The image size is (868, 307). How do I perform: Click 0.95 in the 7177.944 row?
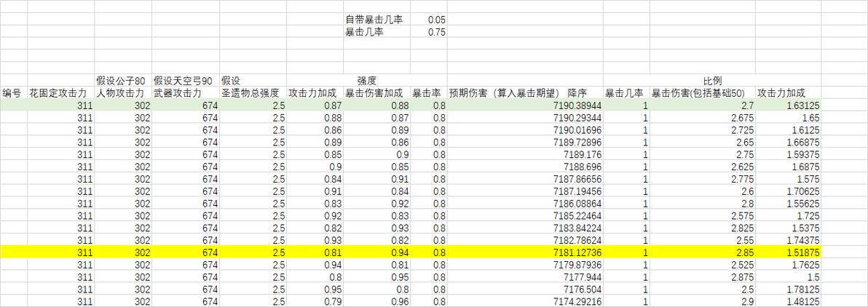(376, 276)
